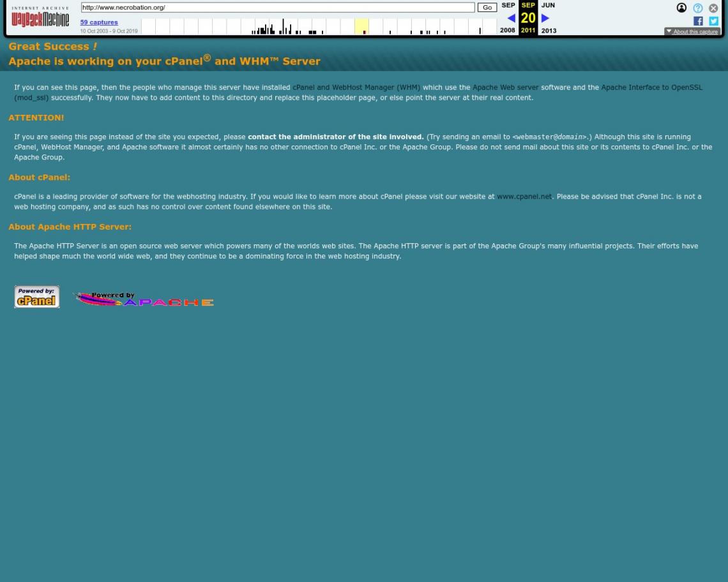Open Apache Interface to OpenSSL link
The image size is (728, 582).
pyautogui.click(x=358, y=93)
